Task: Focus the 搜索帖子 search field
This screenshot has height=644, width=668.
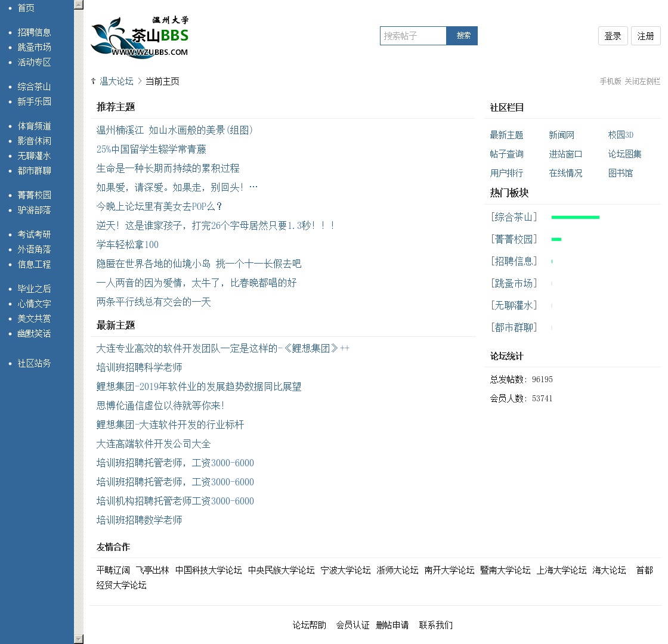Action: pyautogui.click(x=413, y=36)
